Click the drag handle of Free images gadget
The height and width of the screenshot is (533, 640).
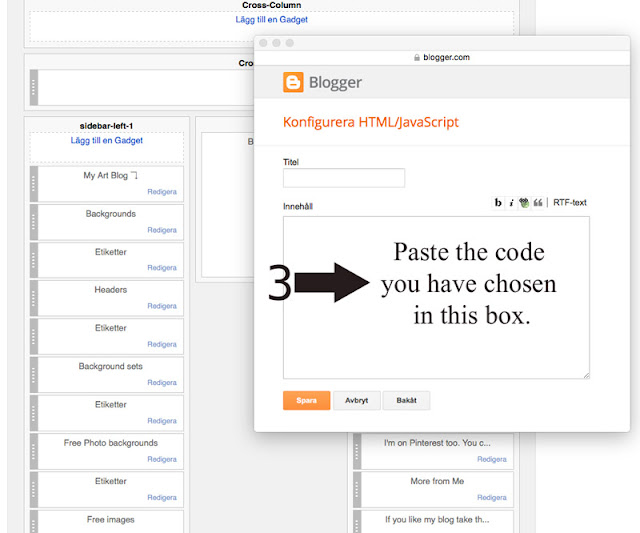tap(34, 522)
